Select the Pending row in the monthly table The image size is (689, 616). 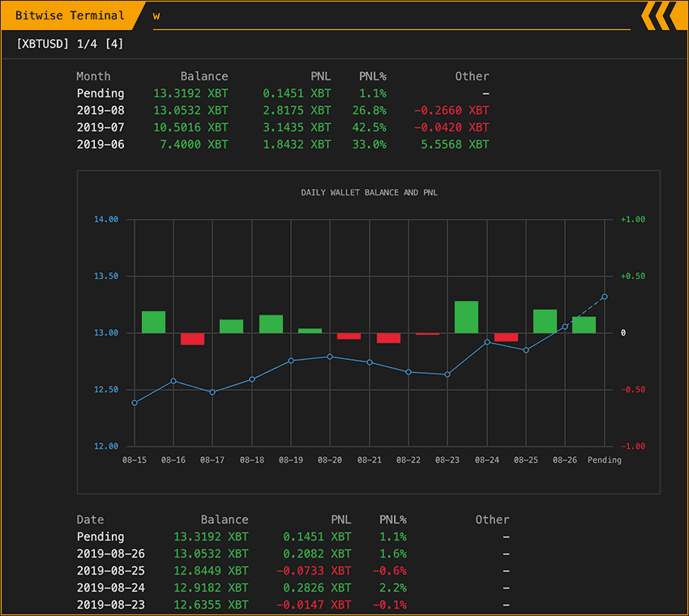pos(283,93)
